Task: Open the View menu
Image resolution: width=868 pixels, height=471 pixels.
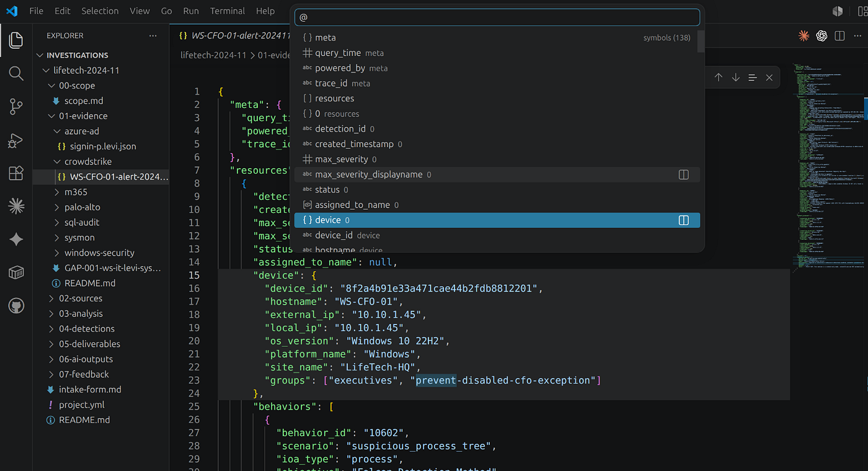Action: 139,11
